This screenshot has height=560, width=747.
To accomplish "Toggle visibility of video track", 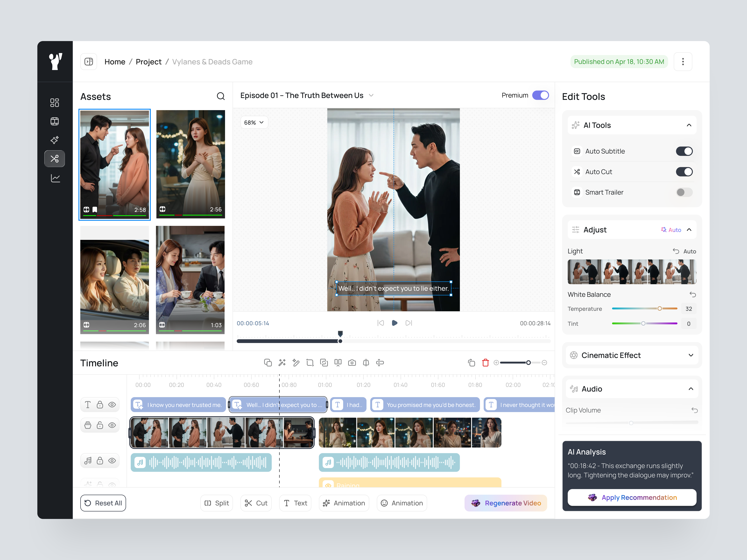I will pyautogui.click(x=112, y=425).
